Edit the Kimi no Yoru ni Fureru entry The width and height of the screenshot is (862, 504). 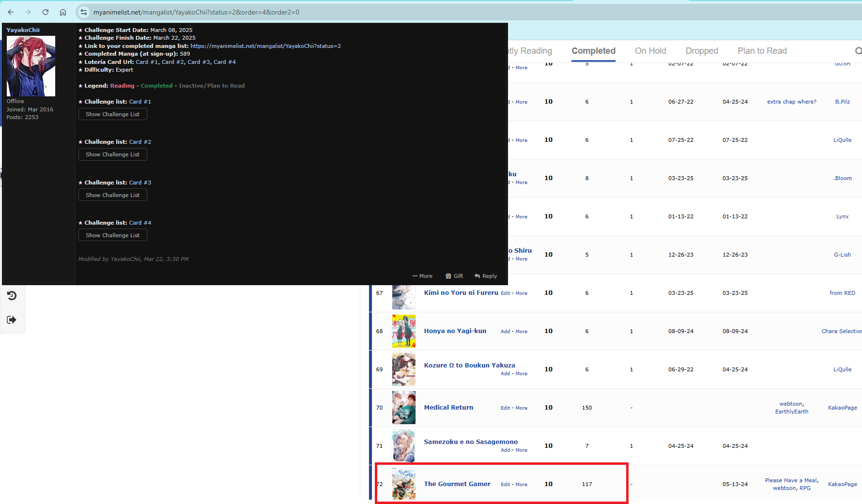coord(505,293)
